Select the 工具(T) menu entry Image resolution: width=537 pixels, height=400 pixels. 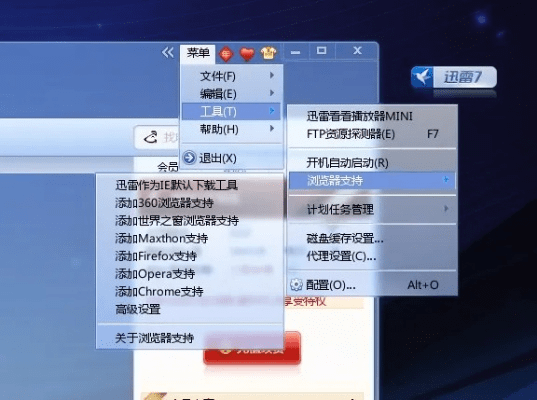click(x=231, y=111)
